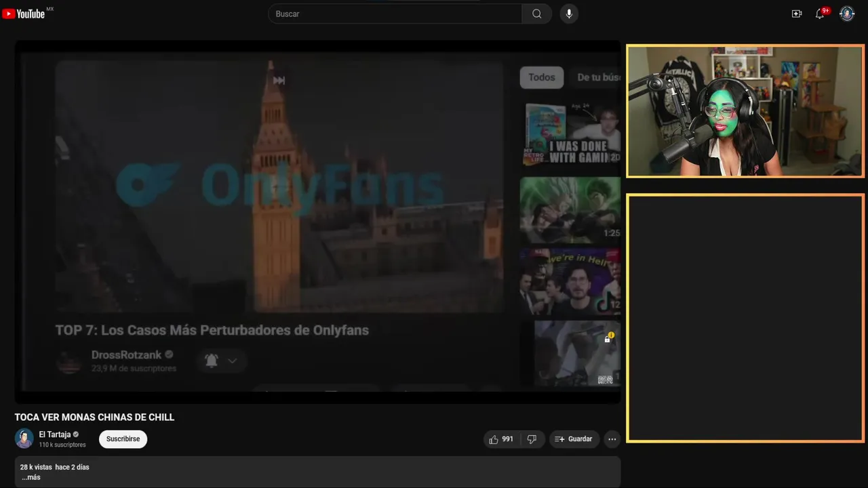
Task: Select the Todos filter chip
Action: (542, 77)
